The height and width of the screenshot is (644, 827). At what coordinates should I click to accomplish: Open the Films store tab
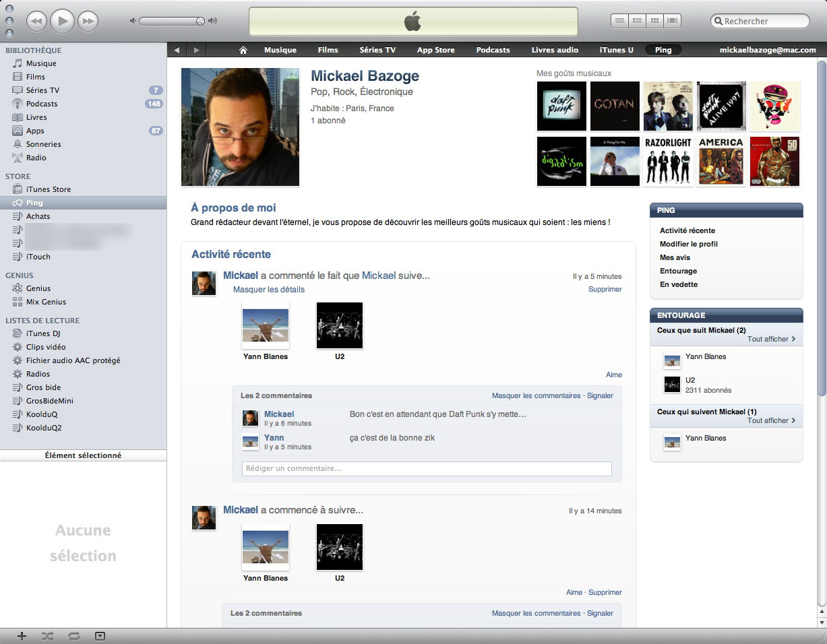(328, 50)
